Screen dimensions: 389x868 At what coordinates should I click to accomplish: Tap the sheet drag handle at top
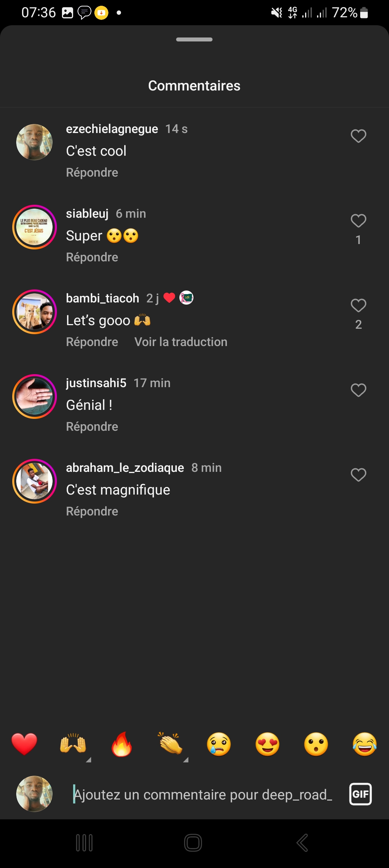pyautogui.click(x=194, y=39)
